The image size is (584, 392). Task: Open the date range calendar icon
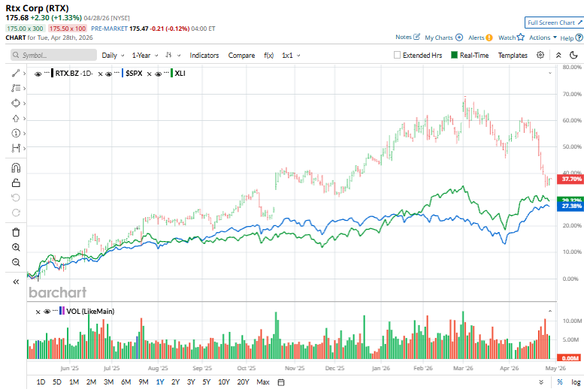tap(282, 382)
